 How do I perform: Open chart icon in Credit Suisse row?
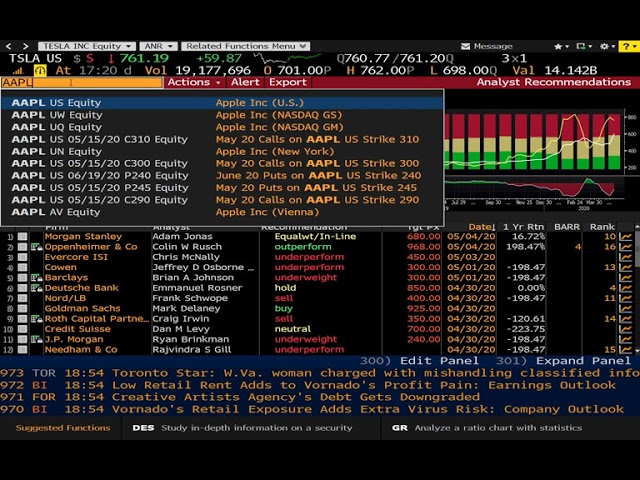point(625,329)
